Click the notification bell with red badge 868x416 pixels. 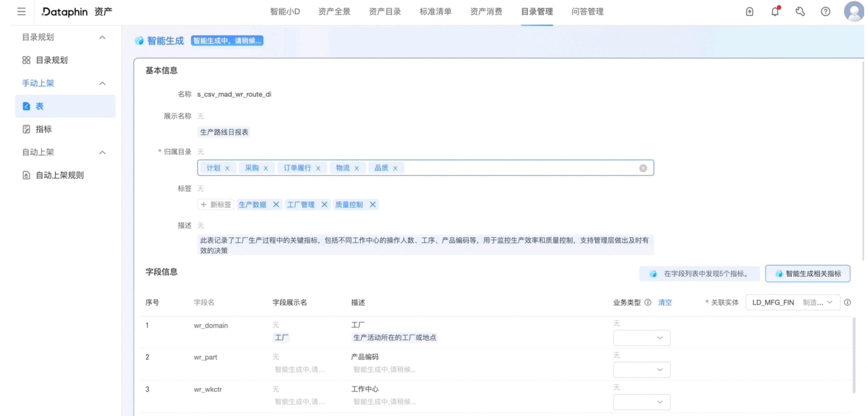(x=775, y=11)
